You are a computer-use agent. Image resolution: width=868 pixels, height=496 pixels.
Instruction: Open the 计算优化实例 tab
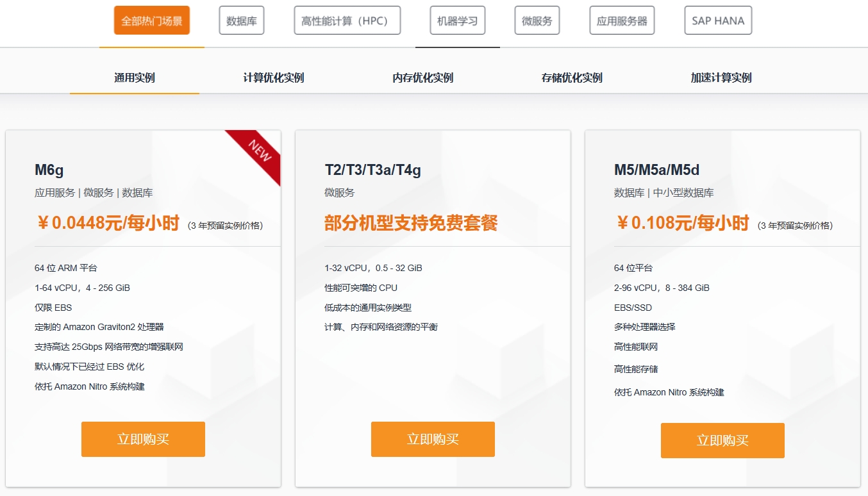(272, 77)
